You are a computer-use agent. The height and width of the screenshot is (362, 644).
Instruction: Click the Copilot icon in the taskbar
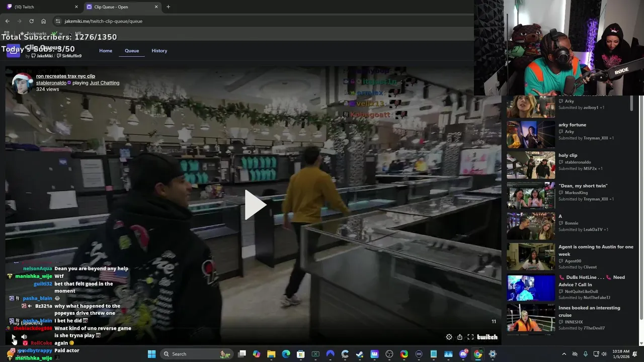(257, 354)
